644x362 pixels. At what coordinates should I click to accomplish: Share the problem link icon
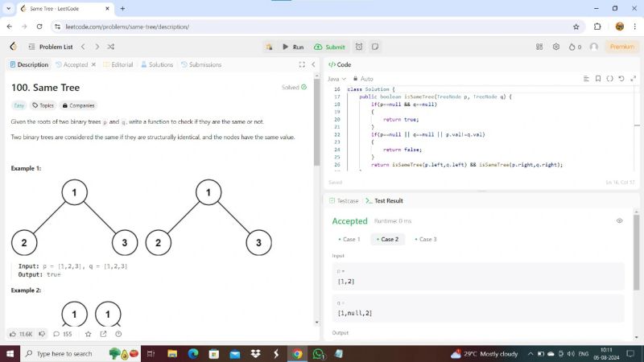click(x=103, y=334)
